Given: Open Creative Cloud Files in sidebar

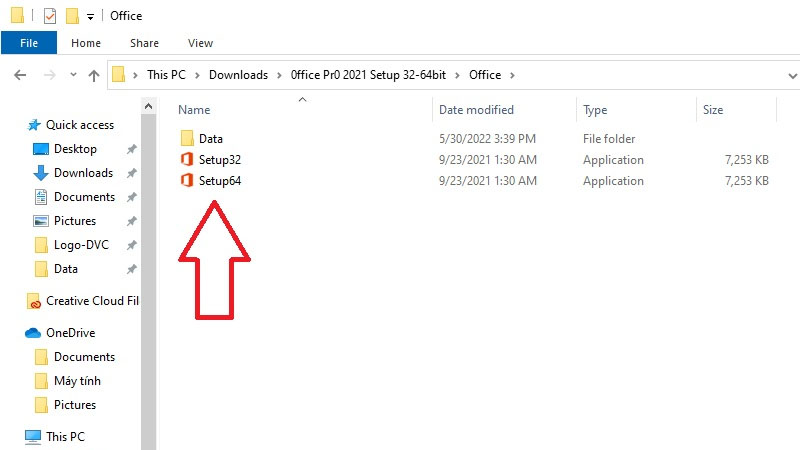Looking at the screenshot, I should point(91,301).
